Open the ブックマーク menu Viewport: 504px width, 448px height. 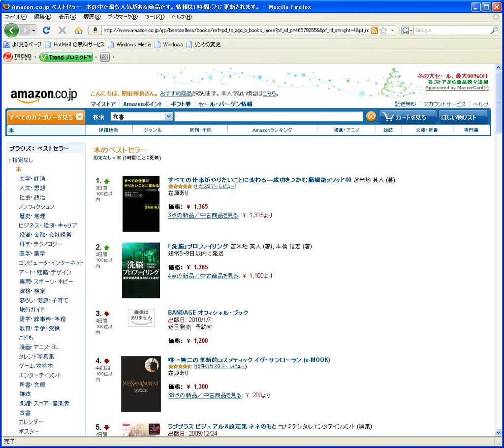(x=123, y=17)
